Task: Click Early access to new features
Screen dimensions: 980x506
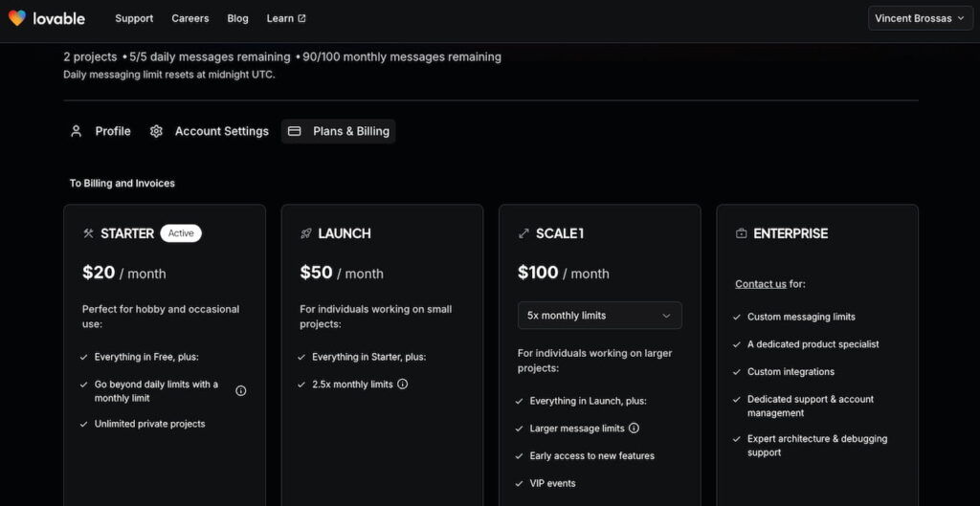Action: [591, 455]
